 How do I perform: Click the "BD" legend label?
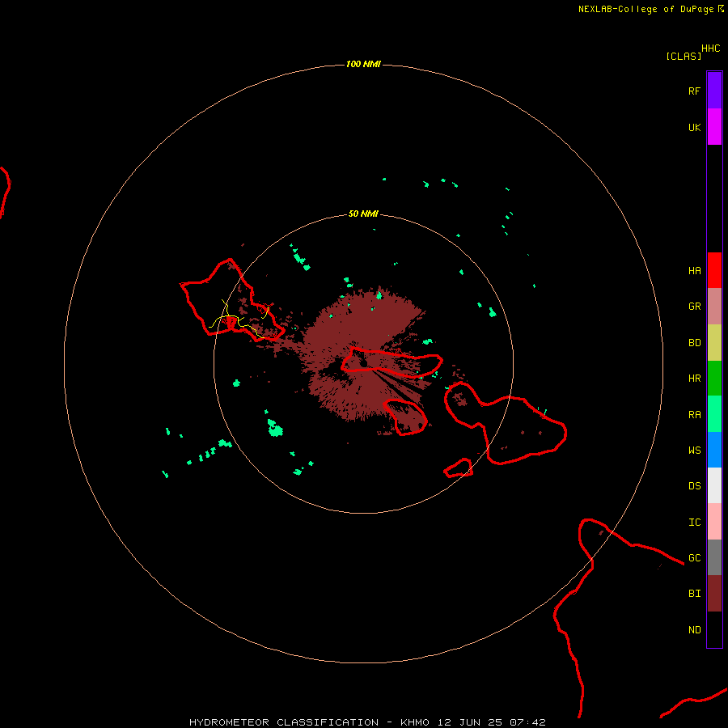[694, 343]
